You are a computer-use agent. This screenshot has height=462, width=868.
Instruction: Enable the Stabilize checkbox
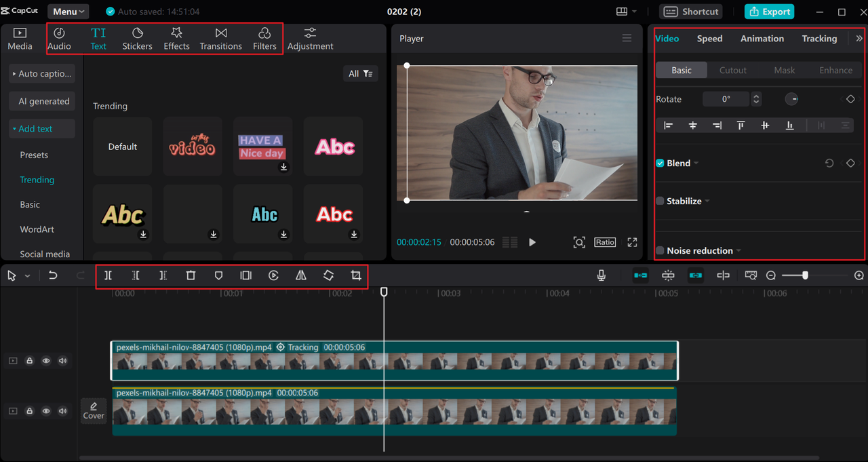(660, 201)
